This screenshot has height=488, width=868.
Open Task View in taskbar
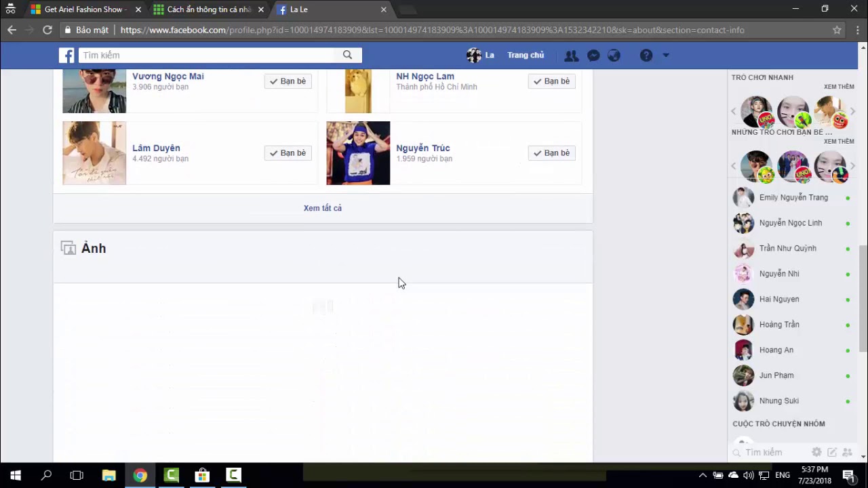(77, 475)
